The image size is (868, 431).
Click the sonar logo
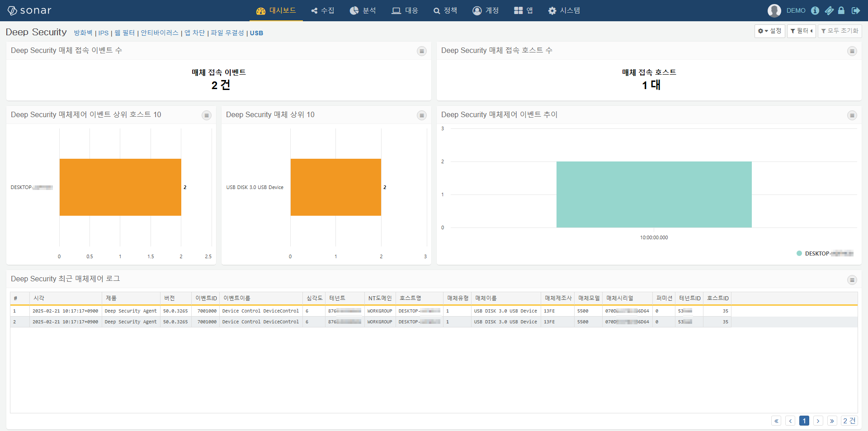29,10
